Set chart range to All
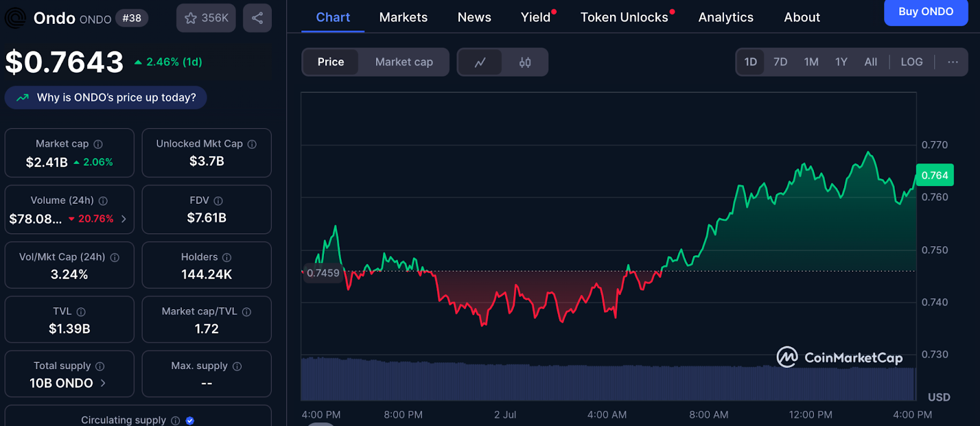 [870, 62]
